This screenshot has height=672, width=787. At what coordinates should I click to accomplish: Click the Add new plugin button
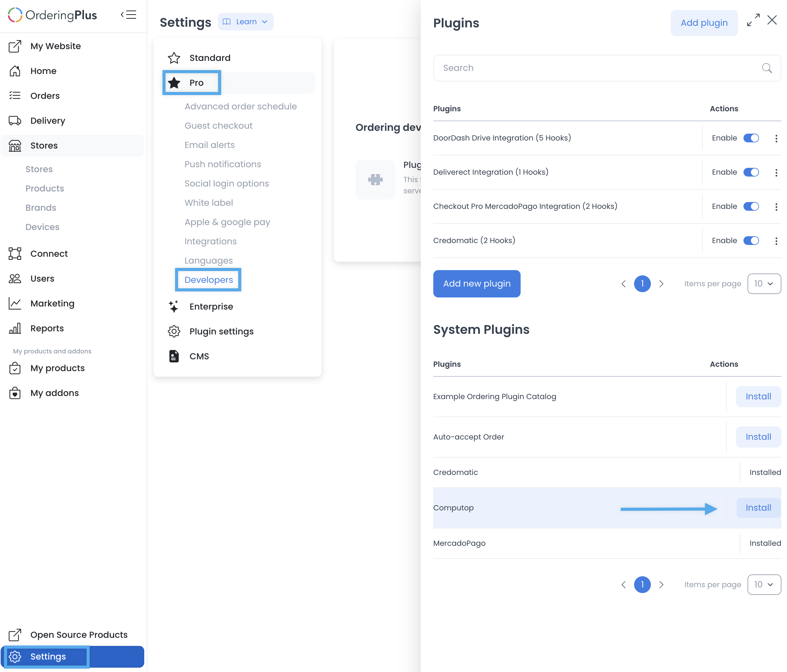coord(477,284)
